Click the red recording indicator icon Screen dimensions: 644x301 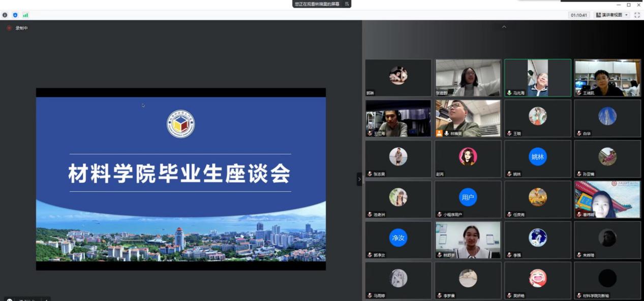click(x=9, y=28)
